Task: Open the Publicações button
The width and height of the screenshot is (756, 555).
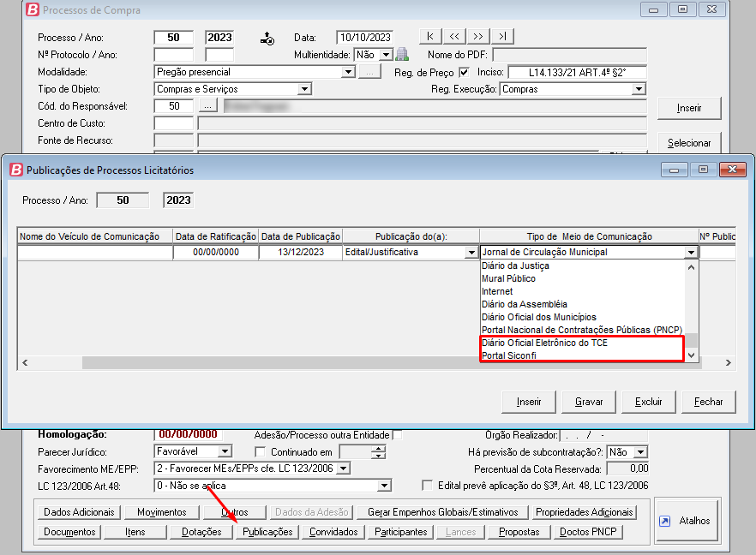Action: point(267,532)
